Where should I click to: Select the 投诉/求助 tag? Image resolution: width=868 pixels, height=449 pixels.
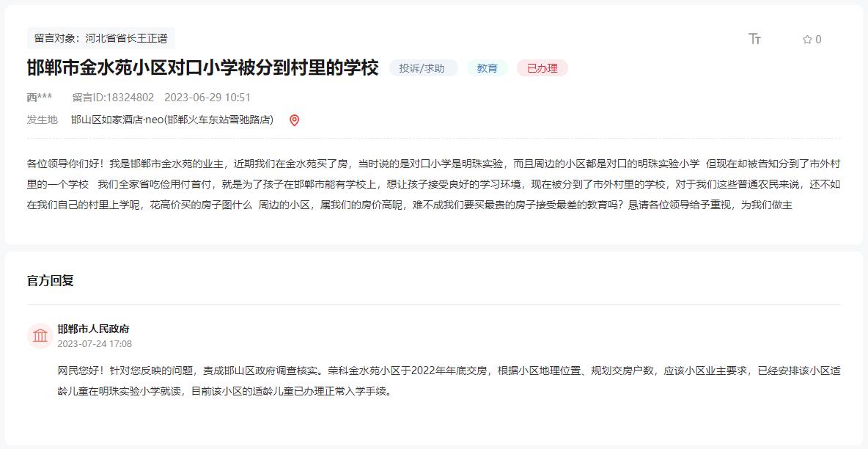click(423, 68)
